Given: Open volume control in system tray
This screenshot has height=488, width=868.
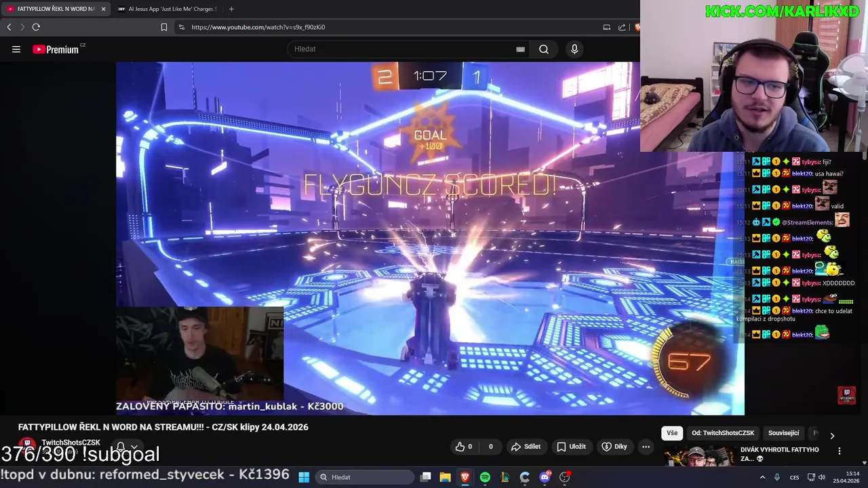Looking at the screenshot, I should click(821, 477).
